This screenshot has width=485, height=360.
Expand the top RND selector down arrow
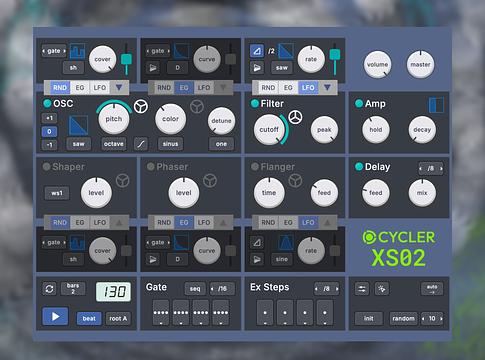[119, 88]
